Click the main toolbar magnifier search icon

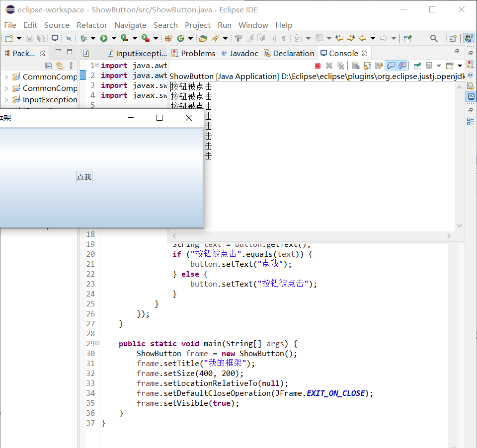(434, 38)
